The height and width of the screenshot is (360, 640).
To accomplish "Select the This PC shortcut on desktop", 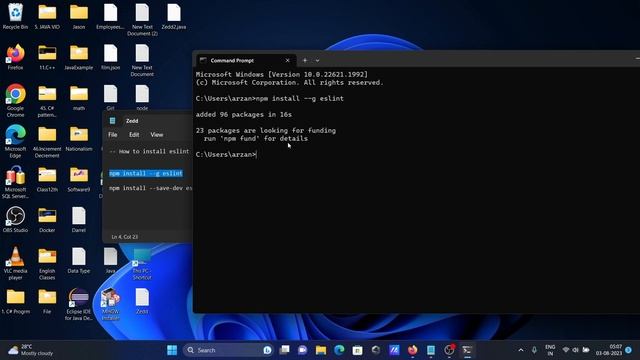I will pyautogui.click(x=142, y=264).
